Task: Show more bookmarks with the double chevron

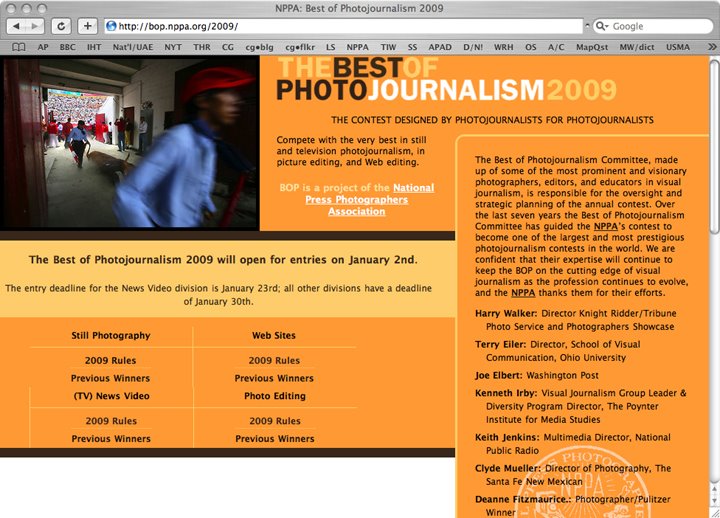Action: [x=712, y=47]
